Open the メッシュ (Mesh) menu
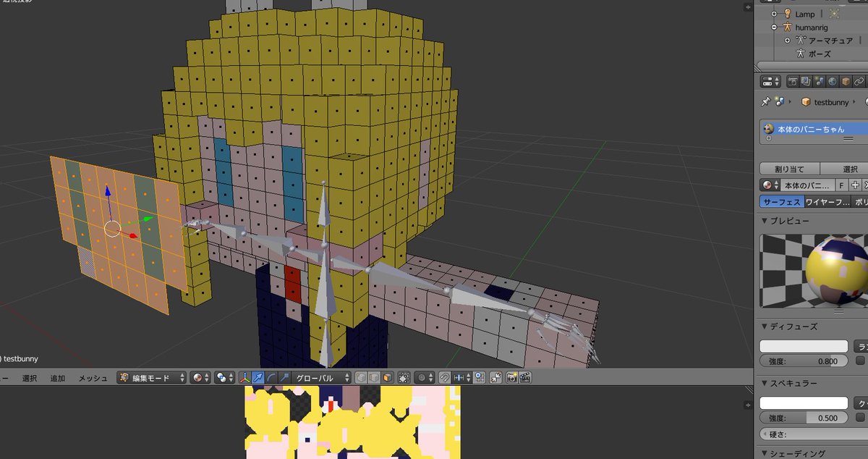868x459 pixels. coord(93,378)
